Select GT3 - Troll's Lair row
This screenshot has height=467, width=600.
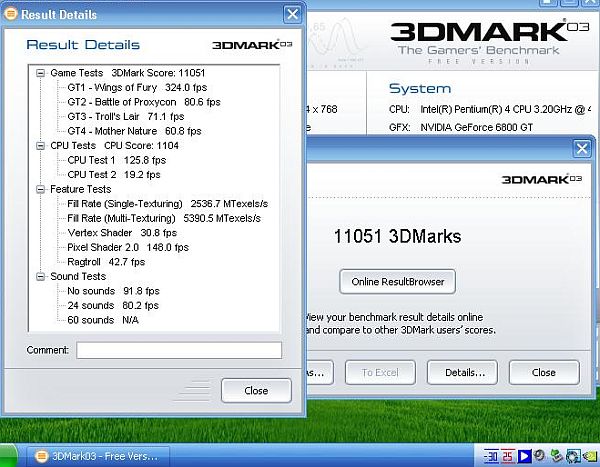(x=126, y=117)
